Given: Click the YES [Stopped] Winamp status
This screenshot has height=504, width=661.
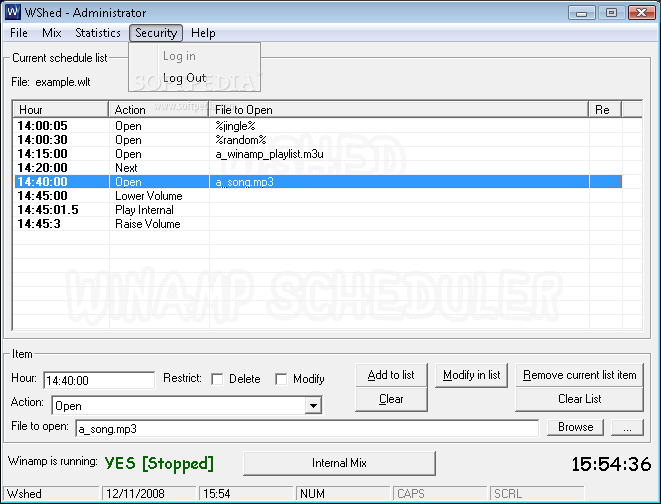Looking at the screenshot, I should tap(159, 464).
